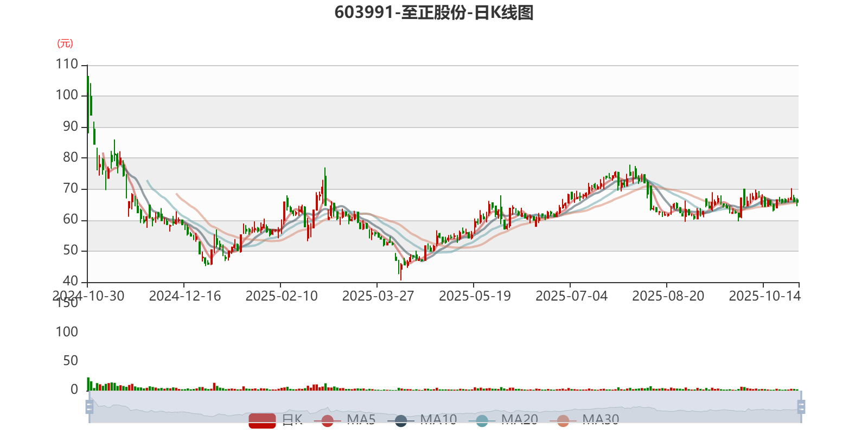Click the 110 price axis label
This screenshot has width=868, height=434.
pyautogui.click(x=67, y=64)
